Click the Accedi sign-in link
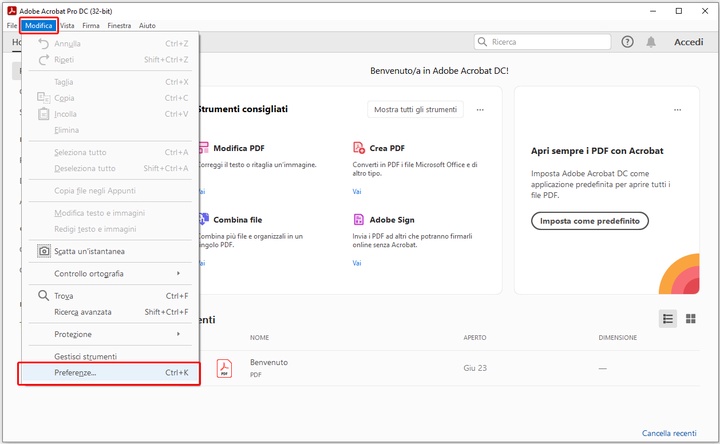The image size is (720, 444). tap(688, 42)
